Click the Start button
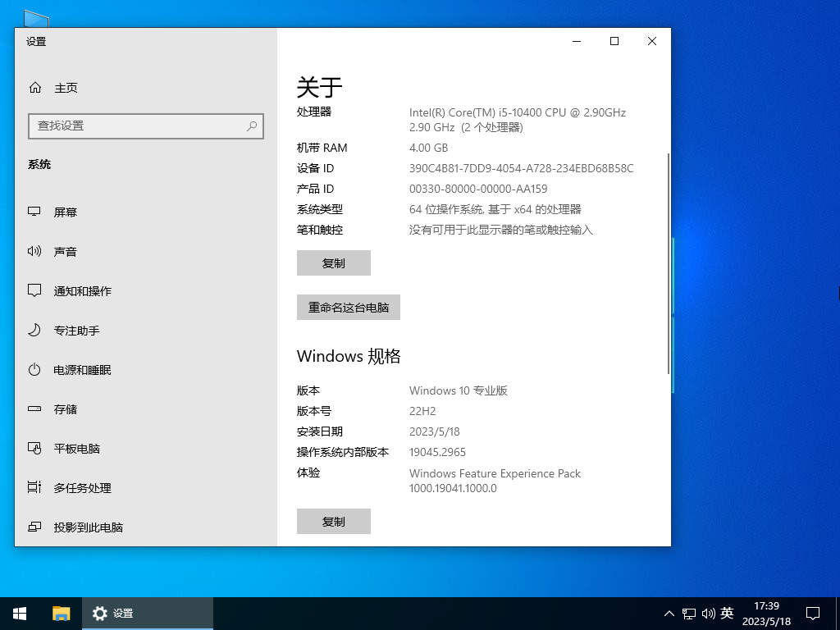Image resolution: width=840 pixels, height=630 pixels. pos(19,613)
